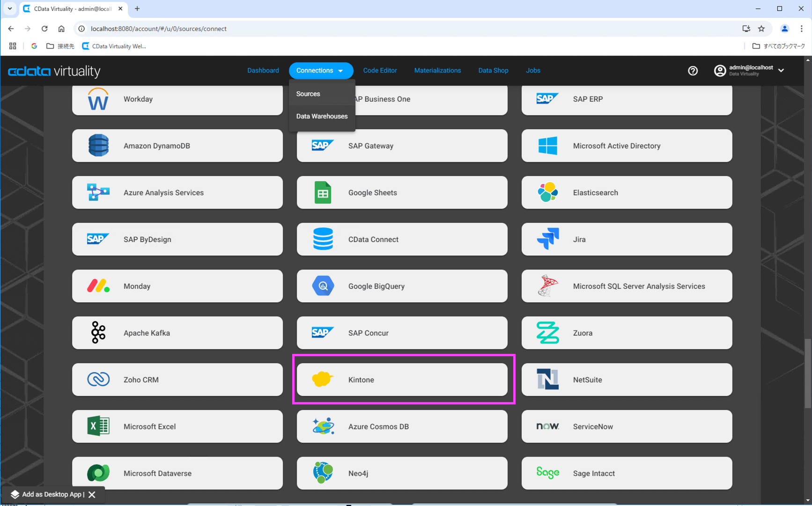Reload the page
This screenshot has height=506, width=812.
[x=44, y=29]
